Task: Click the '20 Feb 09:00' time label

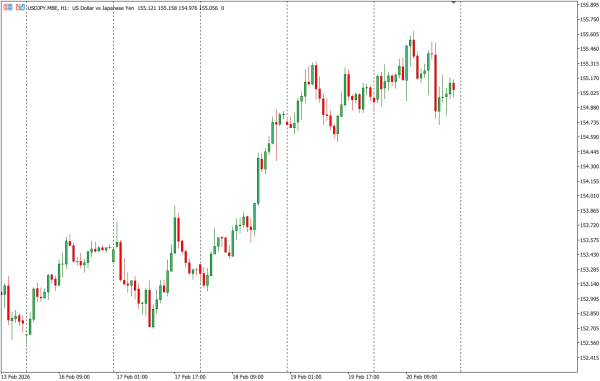Action: coord(421,377)
